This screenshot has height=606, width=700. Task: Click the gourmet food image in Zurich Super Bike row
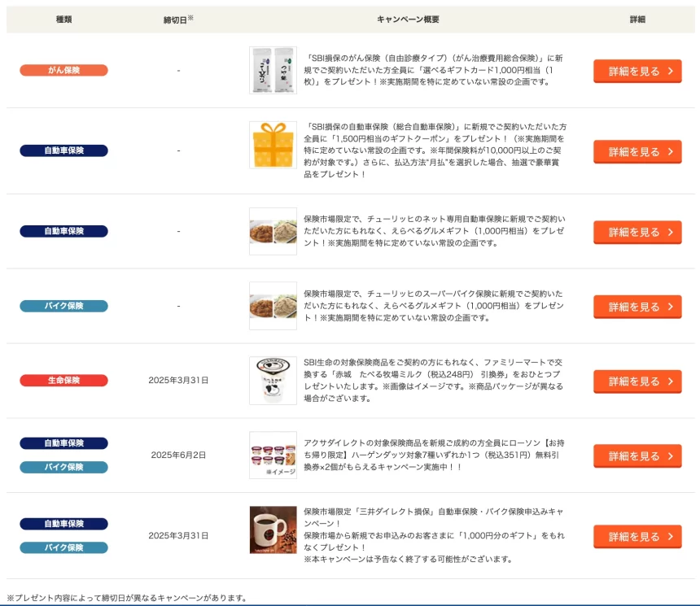273,306
